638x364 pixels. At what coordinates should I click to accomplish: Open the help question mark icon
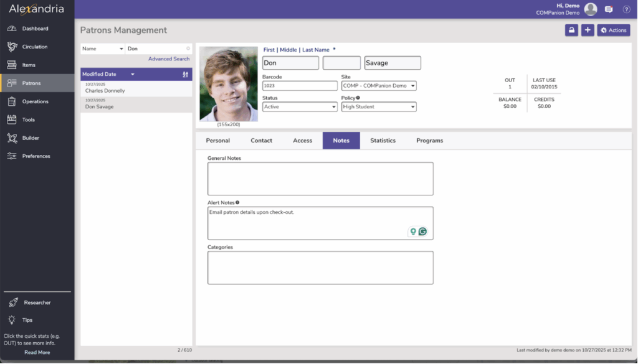(x=626, y=9)
